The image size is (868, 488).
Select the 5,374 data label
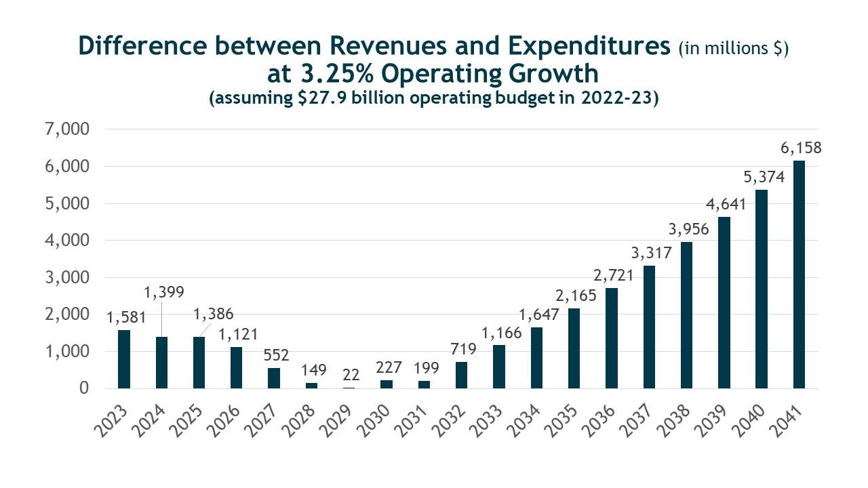tap(762, 177)
